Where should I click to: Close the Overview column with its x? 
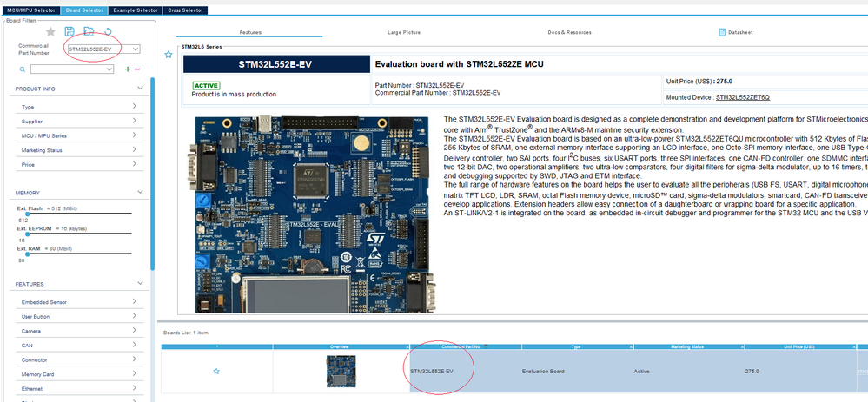pyautogui.click(x=407, y=346)
